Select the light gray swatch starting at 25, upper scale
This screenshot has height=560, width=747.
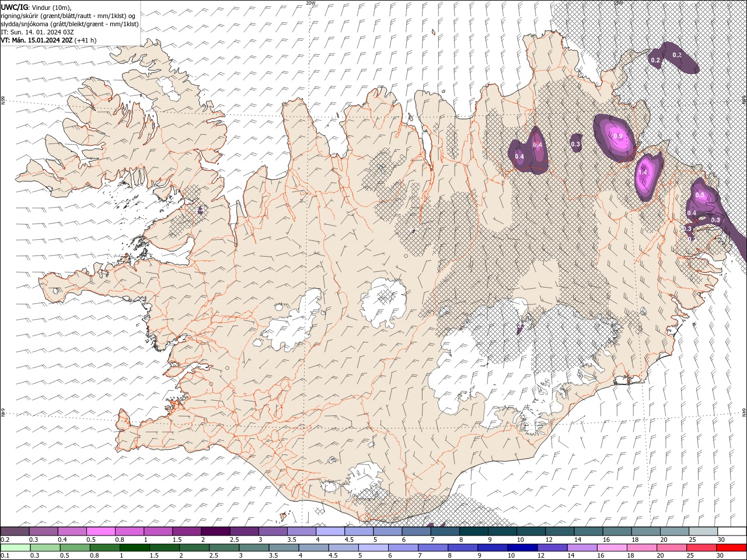tap(703, 531)
